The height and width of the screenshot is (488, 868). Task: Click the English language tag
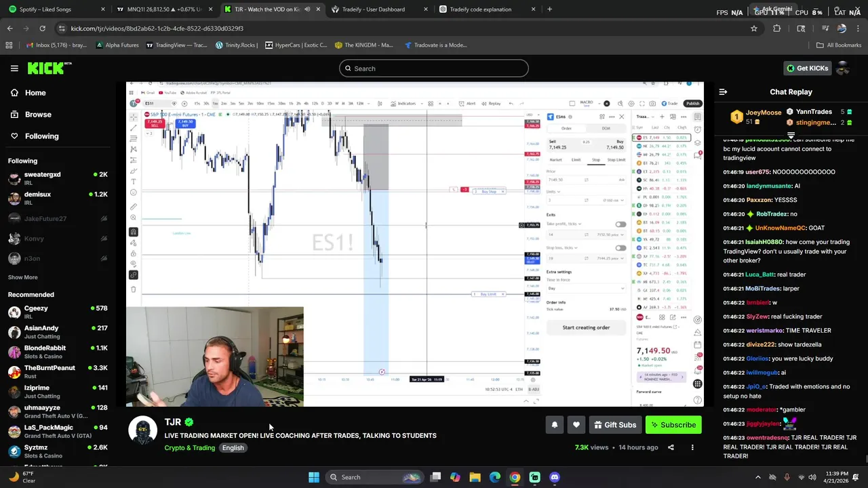tap(233, 448)
